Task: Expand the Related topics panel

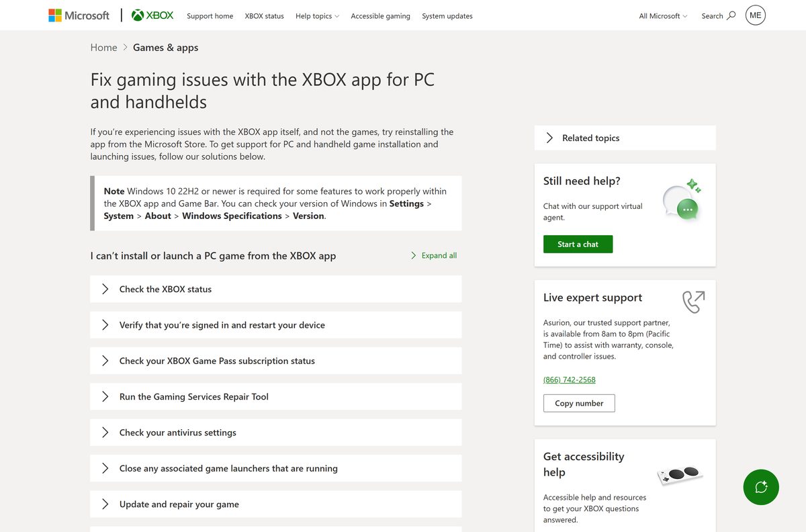Action: [625, 138]
